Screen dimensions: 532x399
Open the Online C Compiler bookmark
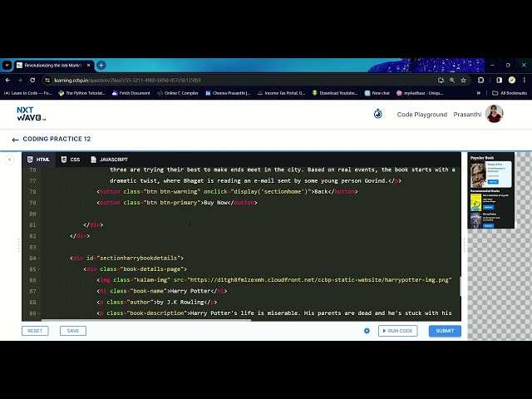point(178,93)
